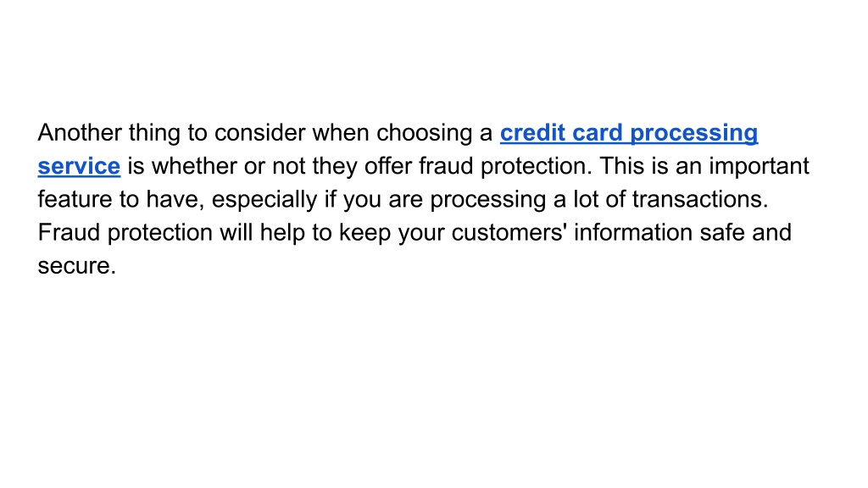The width and height of the screenshot is (868, 488).
Task: Open the 'credit card processing' hyperlink
Action: click(x=629, y=134)
